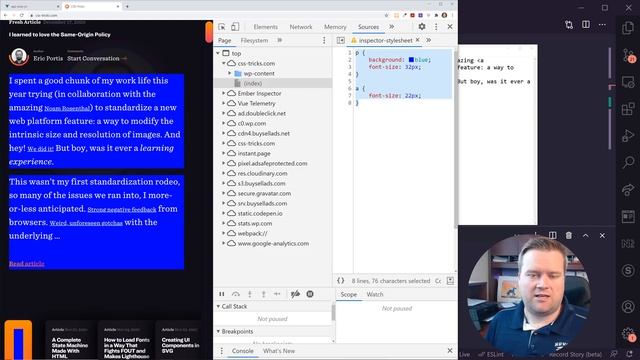
Task: Open the Console drawer tab
Action: (242, 351)
